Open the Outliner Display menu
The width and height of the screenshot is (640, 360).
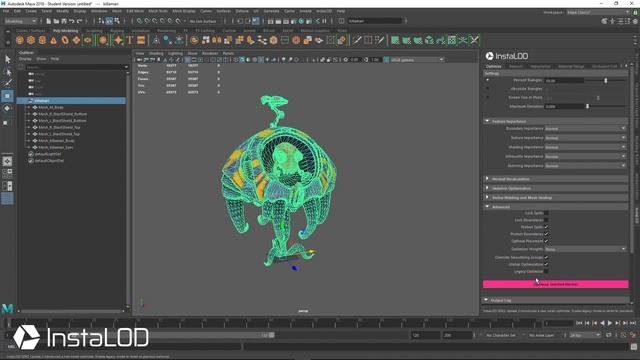pyautogui.click(x=25, y=59)
